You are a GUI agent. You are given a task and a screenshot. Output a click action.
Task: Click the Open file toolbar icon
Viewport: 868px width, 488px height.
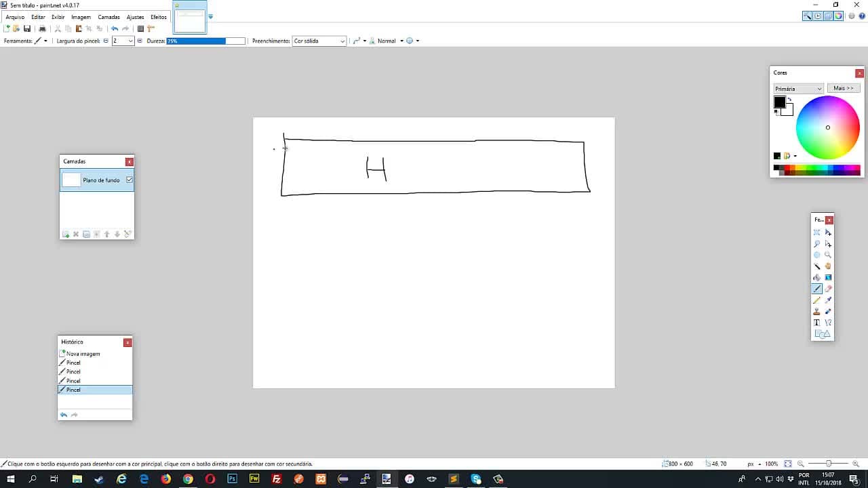pyautogui.click(x=16, y=28)
